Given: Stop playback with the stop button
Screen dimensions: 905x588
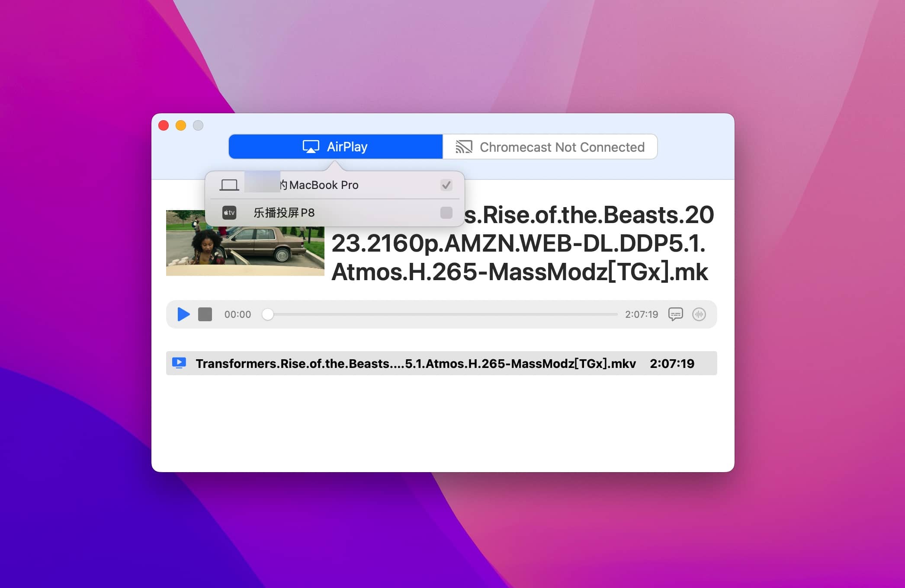Looking at the screenshot, I should (205, 314).
